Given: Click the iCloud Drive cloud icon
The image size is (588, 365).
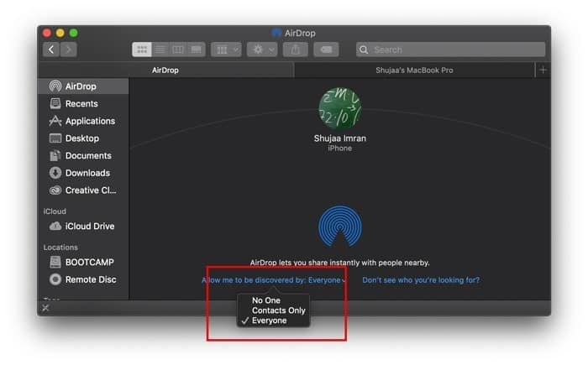Looking at the screenshot, I should pyautogui.click(x=55, y=227).
